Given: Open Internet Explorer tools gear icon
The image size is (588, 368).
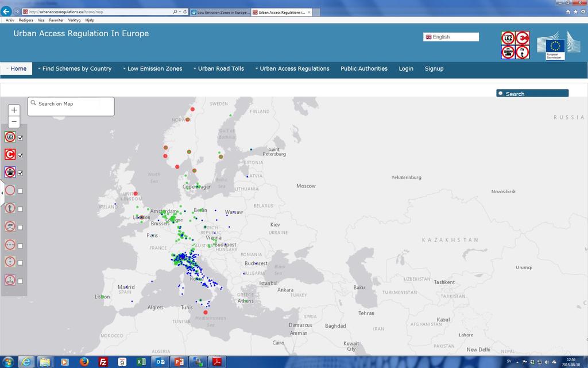Looking at the screenshot, I should 583,12.
